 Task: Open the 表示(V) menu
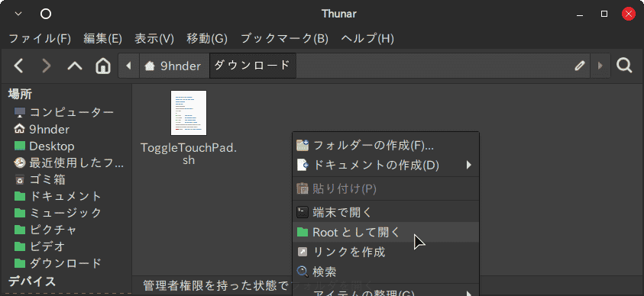tap(154, 39)
